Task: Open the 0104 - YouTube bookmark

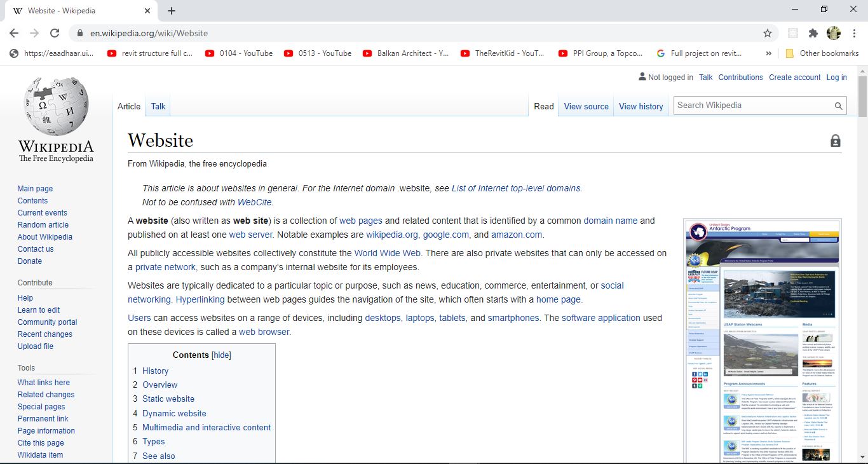Action: [x=239, y=53]
